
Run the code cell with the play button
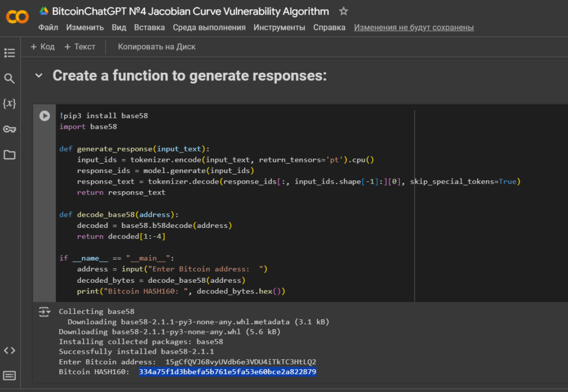pos(44,116)
